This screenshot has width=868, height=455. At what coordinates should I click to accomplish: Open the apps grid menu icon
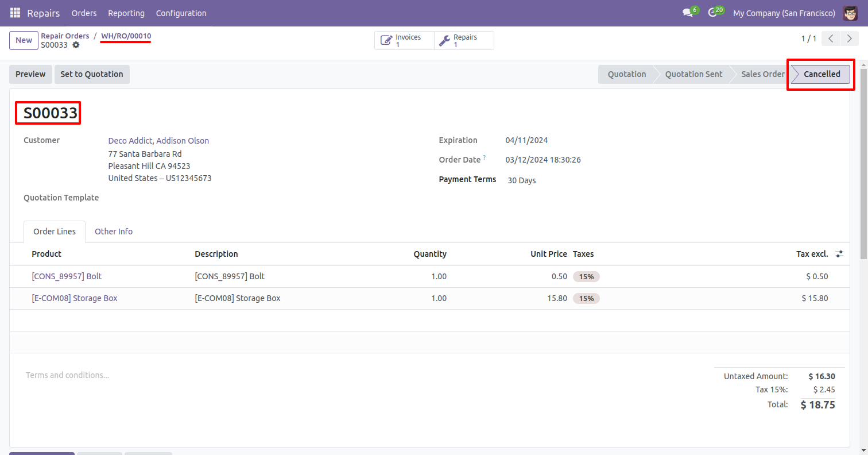click(x=15, y=13)
